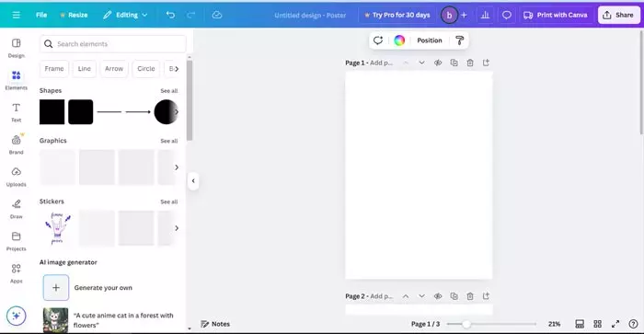This screenshot has width=644, height=334.
Task: Open the background color picker swatch
Action: [399, 40]
